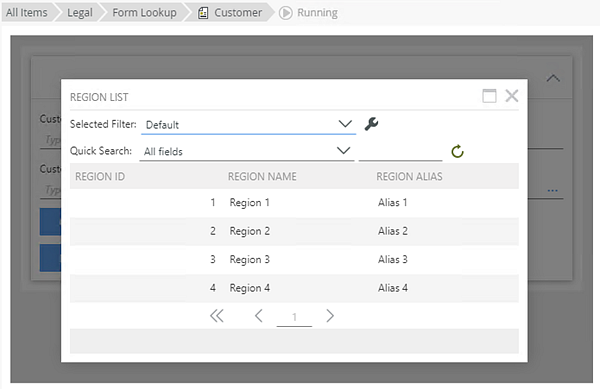Click the quick search text field
This screenshot has height=389, width=600.
pyautogui.click(x=400, y=152)
